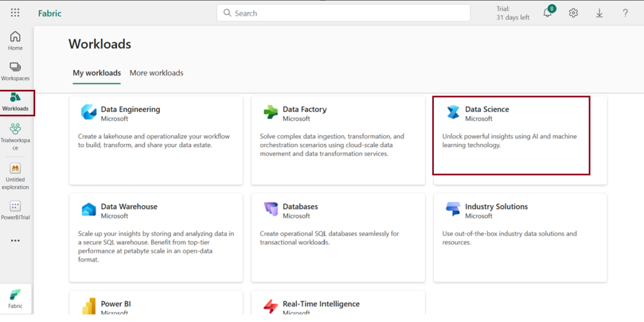This screenshot has width=644, height=322.
Task: Click the download arrow icon
Action: tap(599, 13)
